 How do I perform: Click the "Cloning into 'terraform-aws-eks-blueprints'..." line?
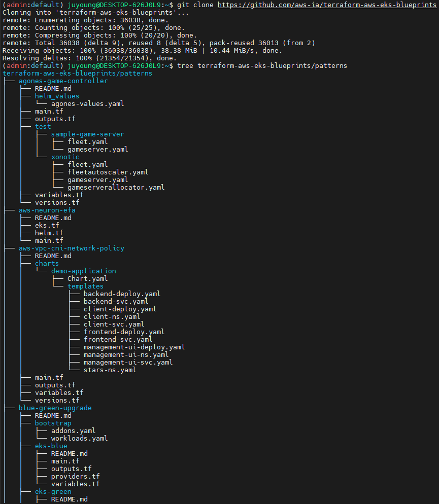pyautogui.click(x=96, y=13)
